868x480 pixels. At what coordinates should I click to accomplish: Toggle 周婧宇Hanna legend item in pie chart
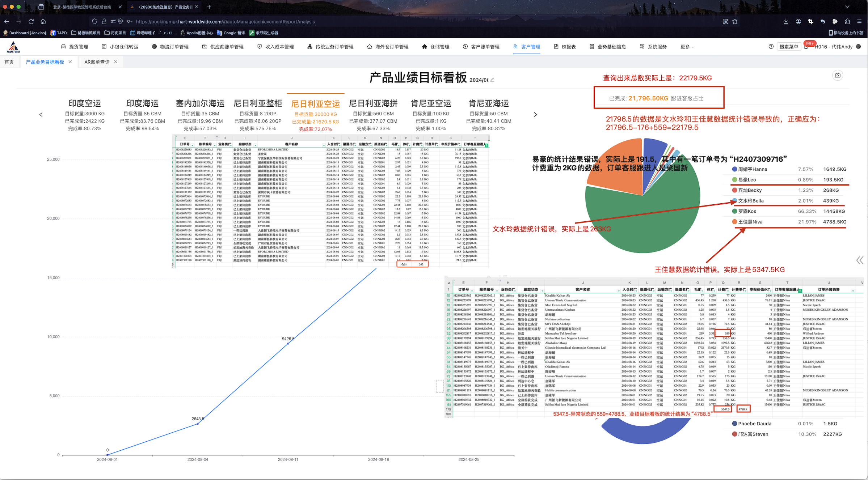pyautogui.click(x=752, y=169)
